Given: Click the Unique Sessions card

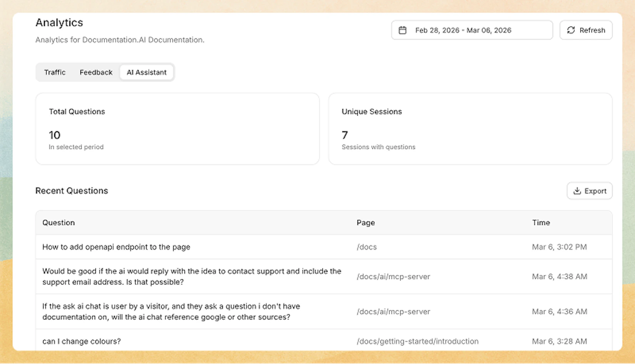Looking at the screenshot, I should 470,129.
